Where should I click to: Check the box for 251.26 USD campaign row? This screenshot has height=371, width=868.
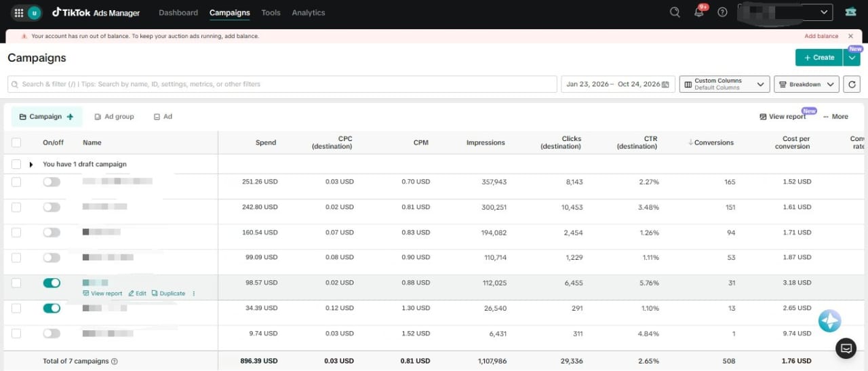pos(16,182)
